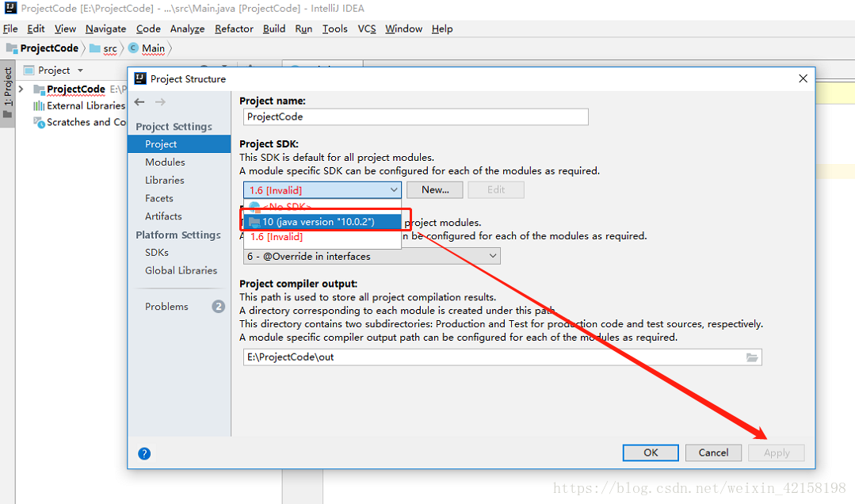
Task: Click the back navigation arrow in Project Structure
Action: pyautogui.click(x=139, y=101)
